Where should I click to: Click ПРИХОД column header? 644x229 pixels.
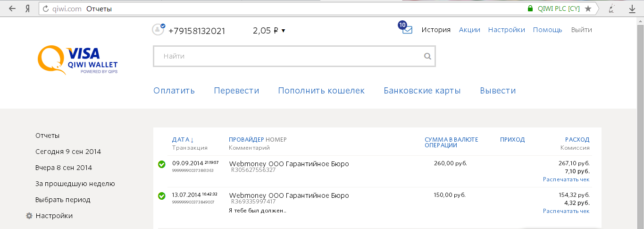512,140
